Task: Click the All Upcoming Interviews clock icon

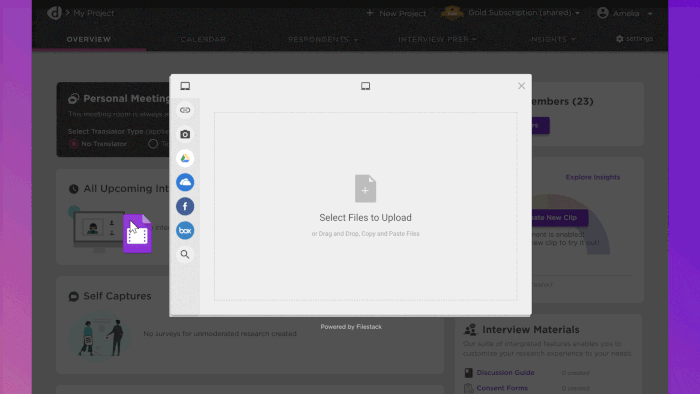Action: (x=74, y=189)
